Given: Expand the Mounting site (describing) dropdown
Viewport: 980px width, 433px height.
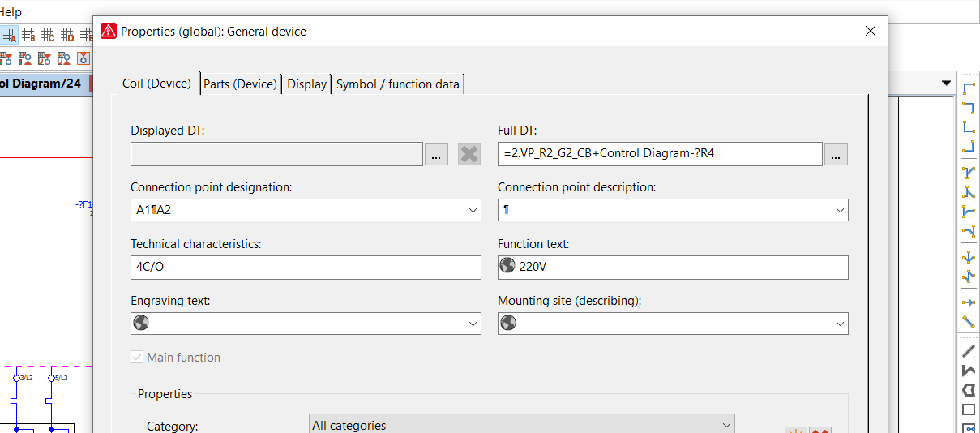Looking at the screenshot, I should pos(840,324).
